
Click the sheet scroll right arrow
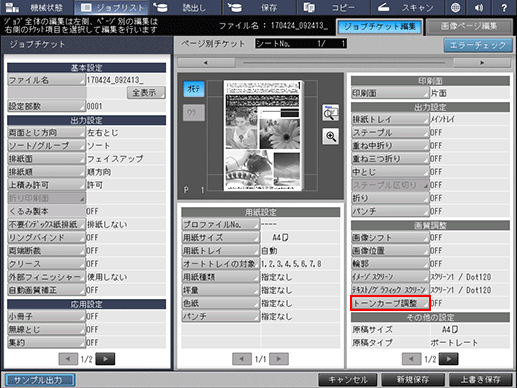click(482, 62)
